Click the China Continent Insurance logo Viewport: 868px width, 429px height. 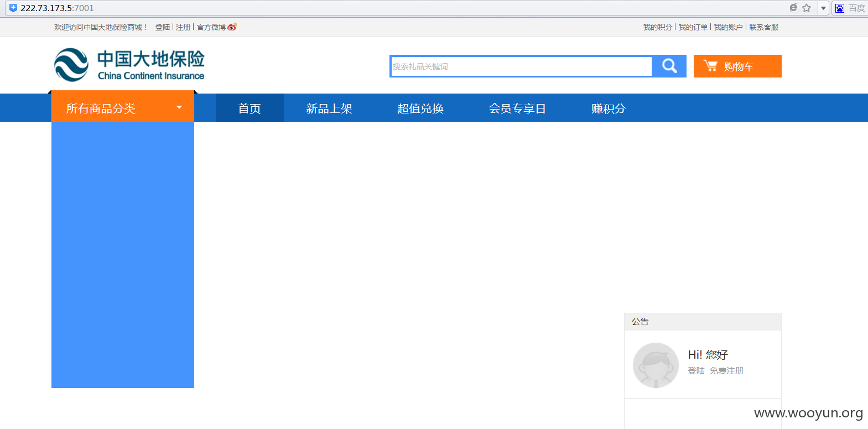pyautogui.click(x=129, y=65)
